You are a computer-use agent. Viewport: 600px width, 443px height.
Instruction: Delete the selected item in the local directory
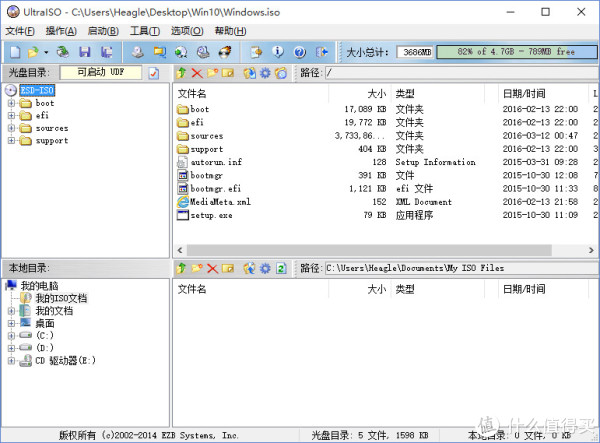(212, 268)
